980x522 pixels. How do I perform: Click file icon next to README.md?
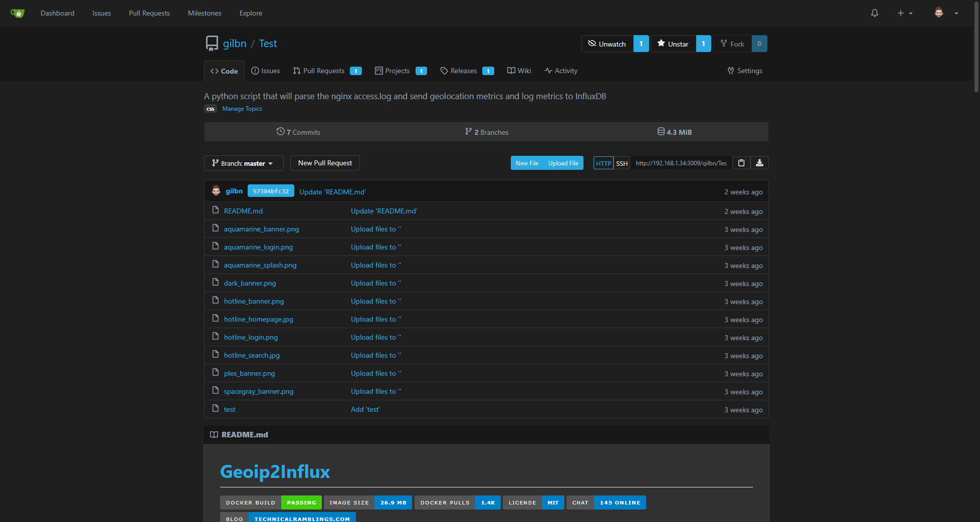pyautogui.click(x=216, y=210)
